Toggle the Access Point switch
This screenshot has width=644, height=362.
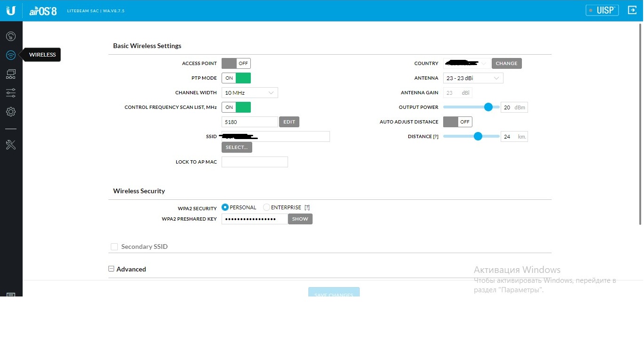236,63
